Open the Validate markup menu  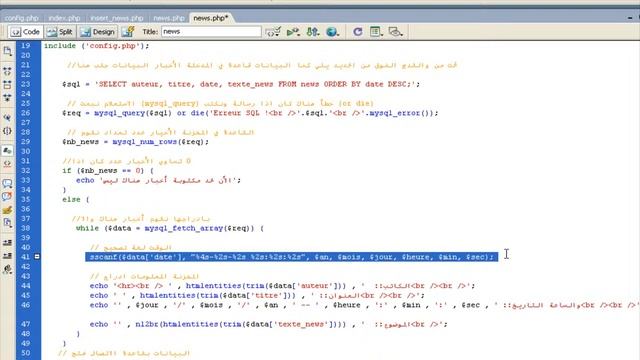[x=293, y=32]
